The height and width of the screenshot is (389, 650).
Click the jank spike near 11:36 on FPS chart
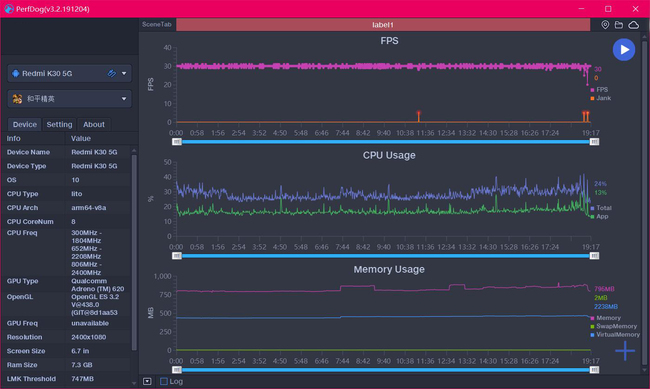pos(419,116)
